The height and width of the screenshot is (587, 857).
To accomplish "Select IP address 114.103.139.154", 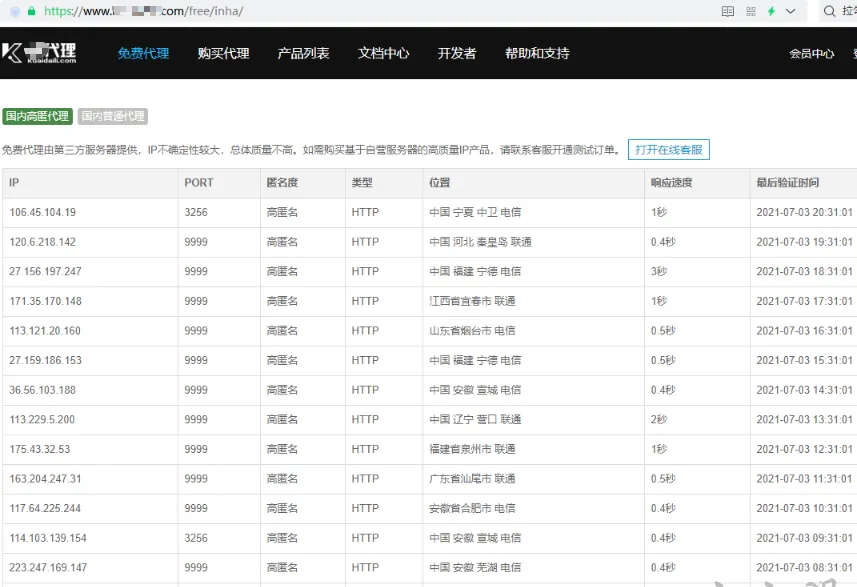I will tap(48, 538).
